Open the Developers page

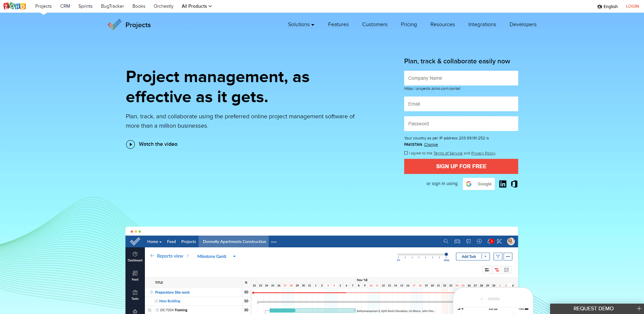pos(523,24)
